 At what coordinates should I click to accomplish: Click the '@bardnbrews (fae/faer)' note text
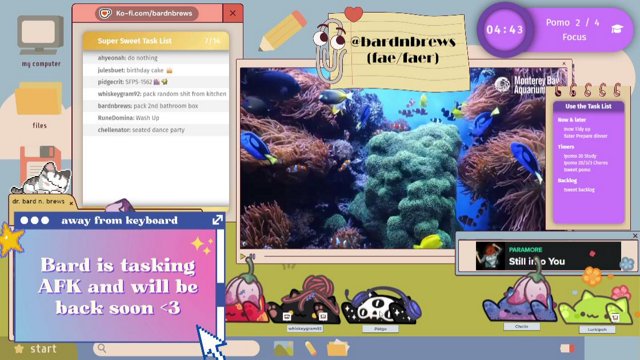(403, 49)
